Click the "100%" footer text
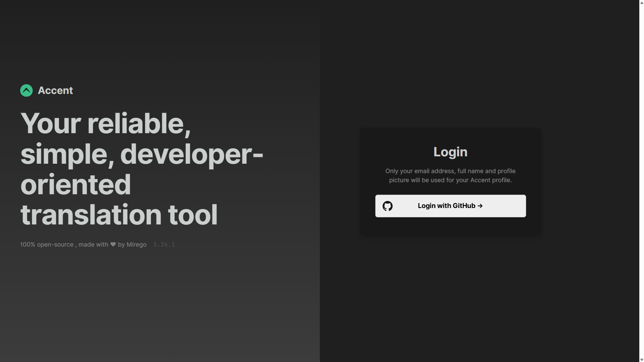Viewport: 644px width, 362px height. pyautogui.click(x=28, y=245)
